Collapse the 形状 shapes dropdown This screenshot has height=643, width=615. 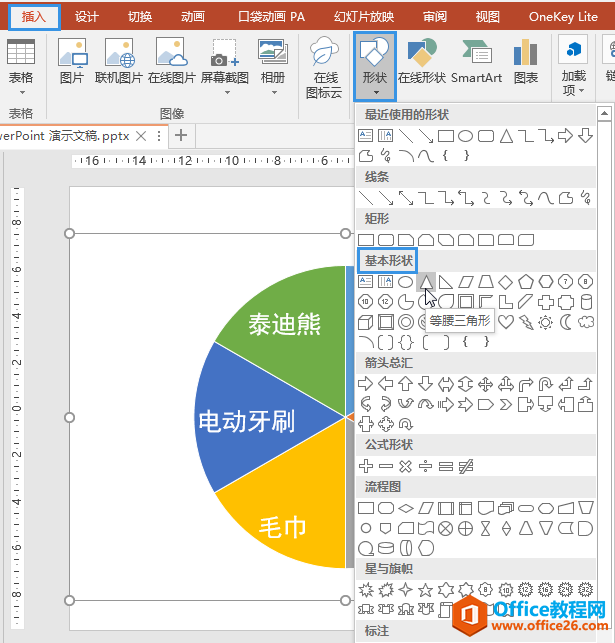click(375, 66)
